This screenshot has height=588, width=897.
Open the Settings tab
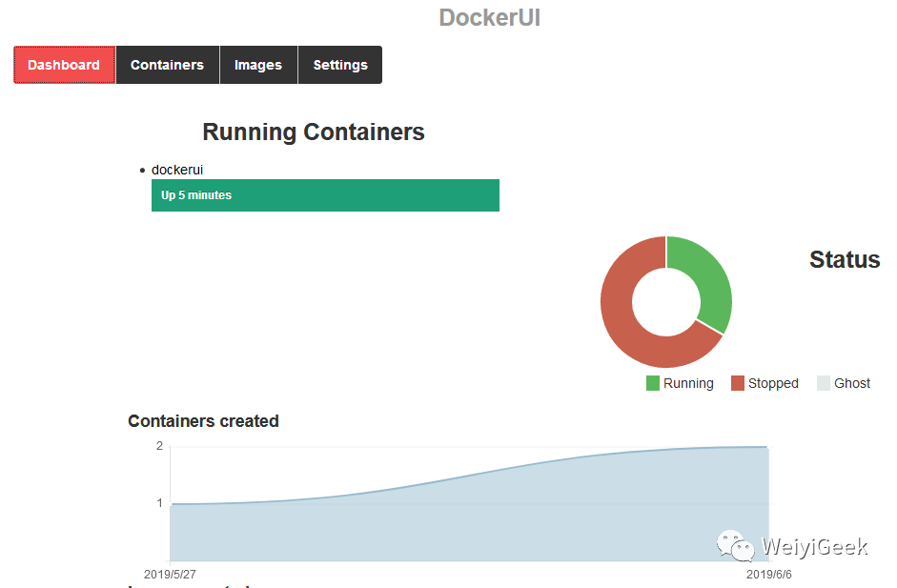[x=339, y=65]
